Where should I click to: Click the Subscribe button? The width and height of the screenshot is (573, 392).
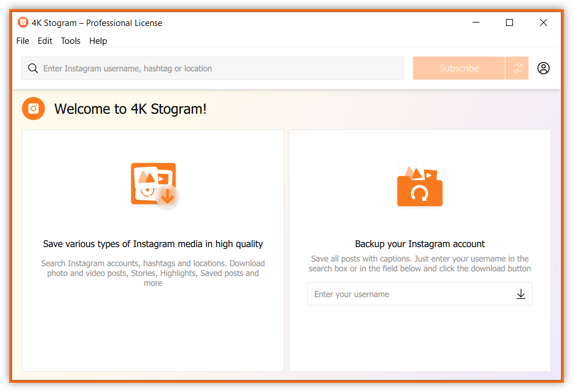[x=459, y=68]
